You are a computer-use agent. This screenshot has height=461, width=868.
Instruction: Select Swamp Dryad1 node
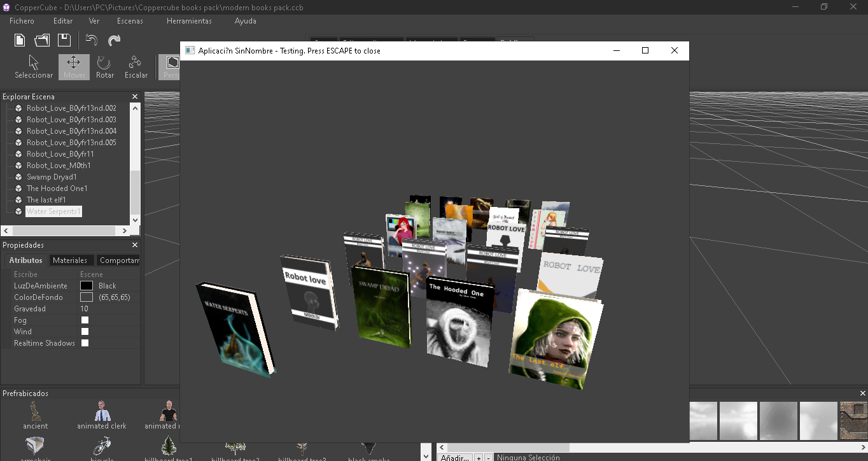pyautogui.click(x=52, y=177)
